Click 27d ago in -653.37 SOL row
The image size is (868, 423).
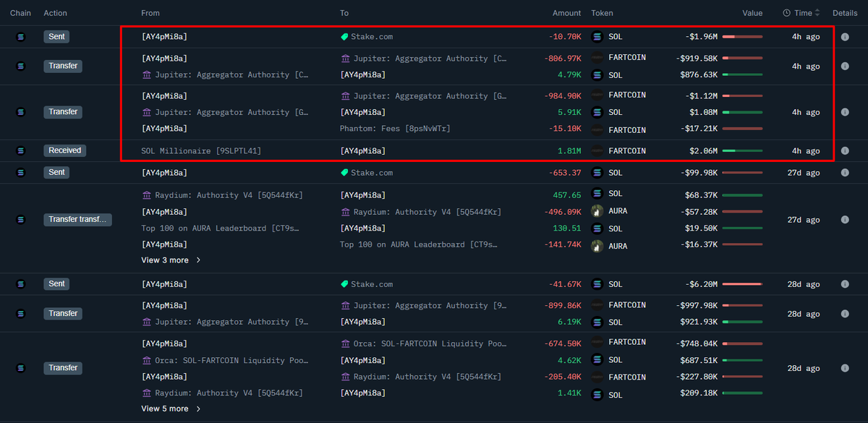[804, 173]
